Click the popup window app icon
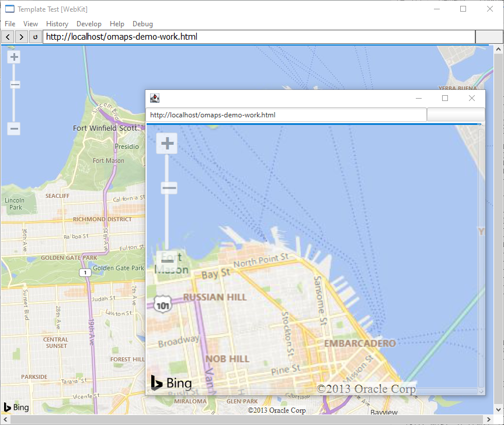 coord(155,98)
